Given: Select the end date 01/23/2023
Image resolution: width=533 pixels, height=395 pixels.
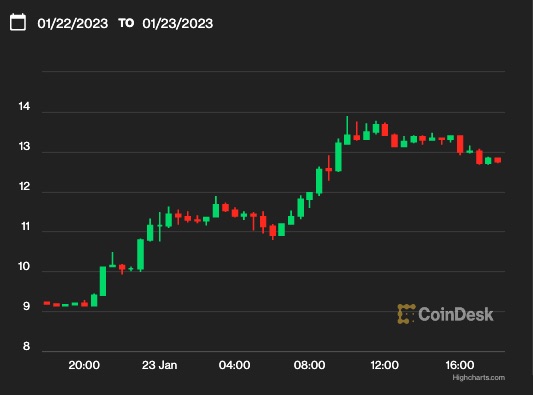Looking at the screenshot, I should [x=178, y=23].
